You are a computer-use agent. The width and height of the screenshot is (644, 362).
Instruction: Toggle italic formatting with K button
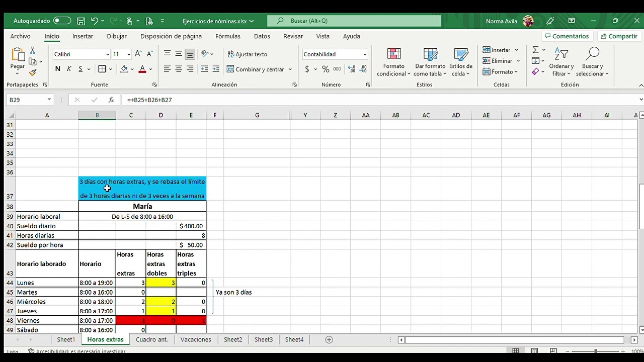click(69, 69)
